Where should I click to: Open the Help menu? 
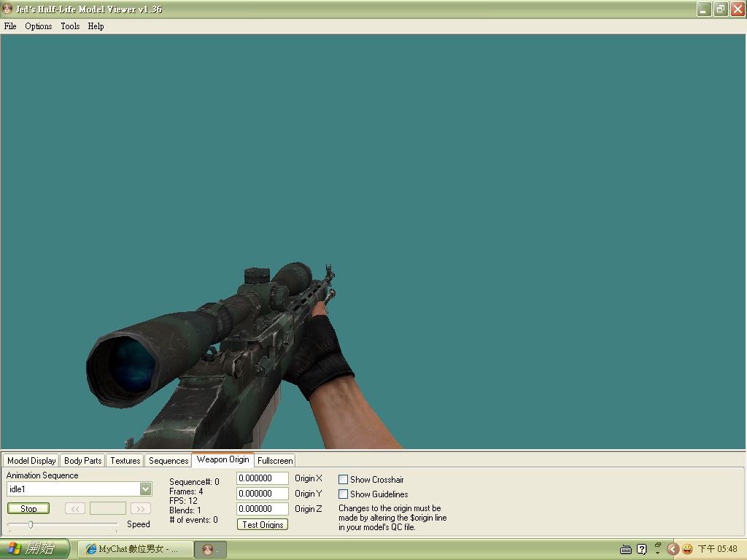click(96, 26)
